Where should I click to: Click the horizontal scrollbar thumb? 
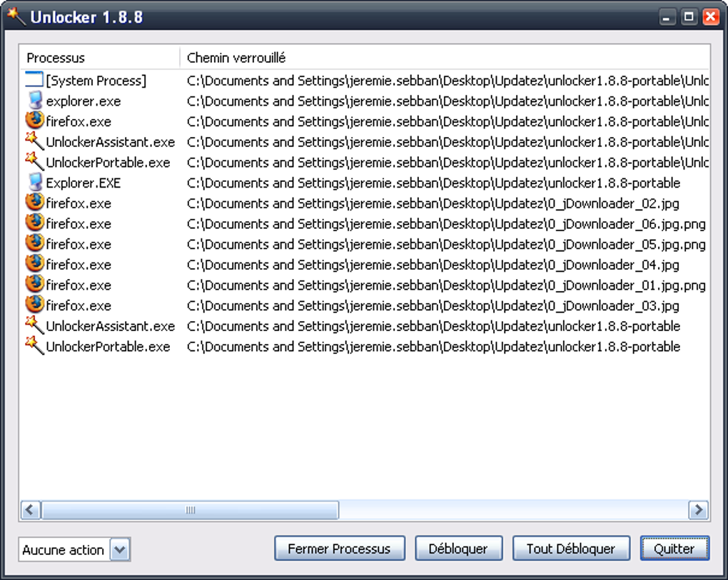pos(191,510)
